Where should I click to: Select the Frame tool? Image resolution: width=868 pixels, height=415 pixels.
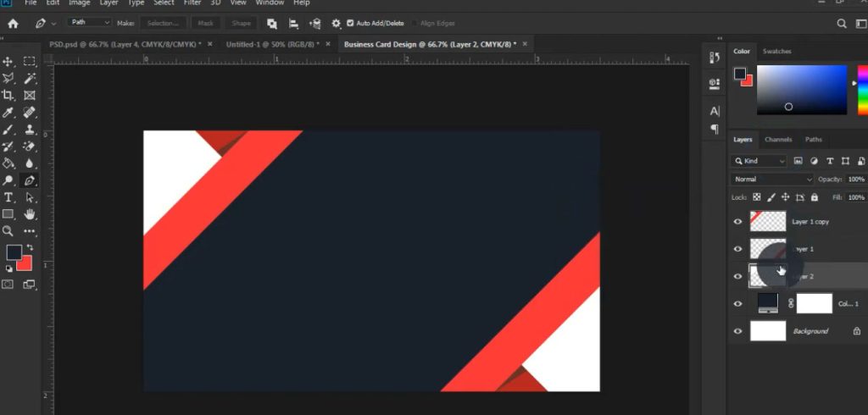coord(30,95)
